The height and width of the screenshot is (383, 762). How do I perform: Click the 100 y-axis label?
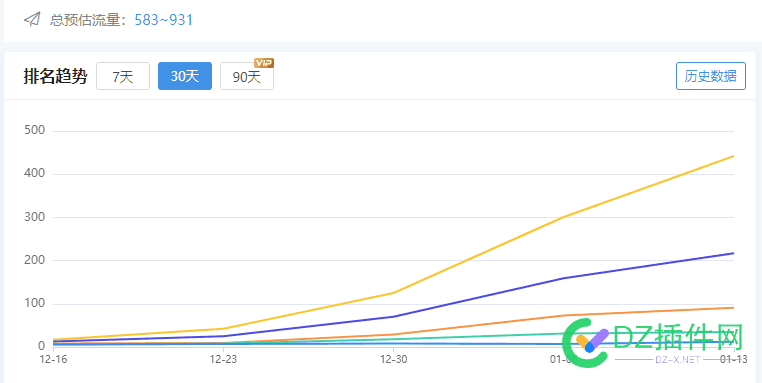pos(34,304)
